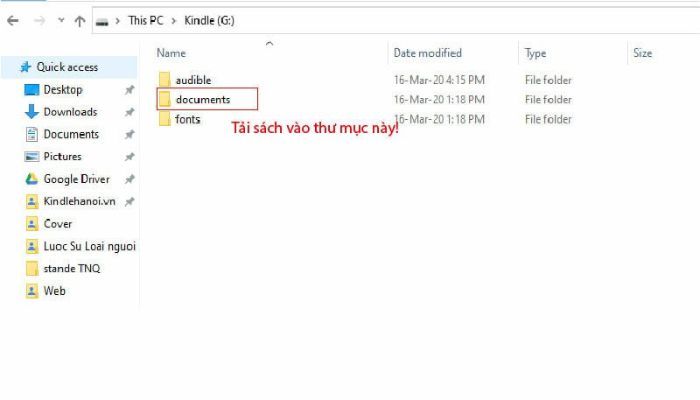Click the pin icon beside Downloads
Image resolution: width=700 pixels, height=400 pixels.
(x=129, y=112)
